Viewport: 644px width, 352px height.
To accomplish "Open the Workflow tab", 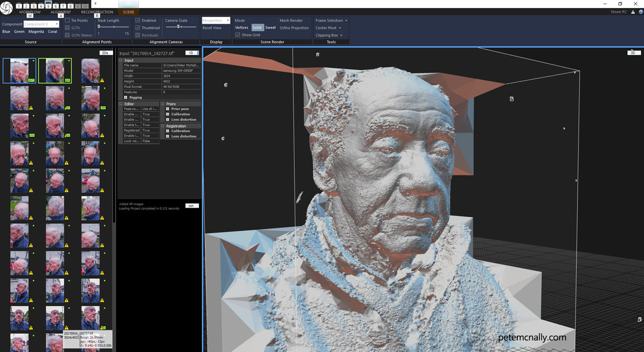I will 30,12.
